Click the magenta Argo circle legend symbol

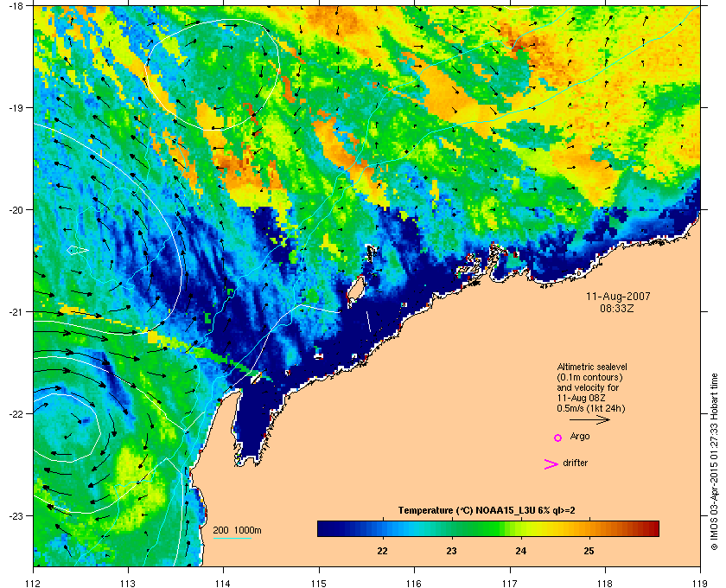click(558, 438)
